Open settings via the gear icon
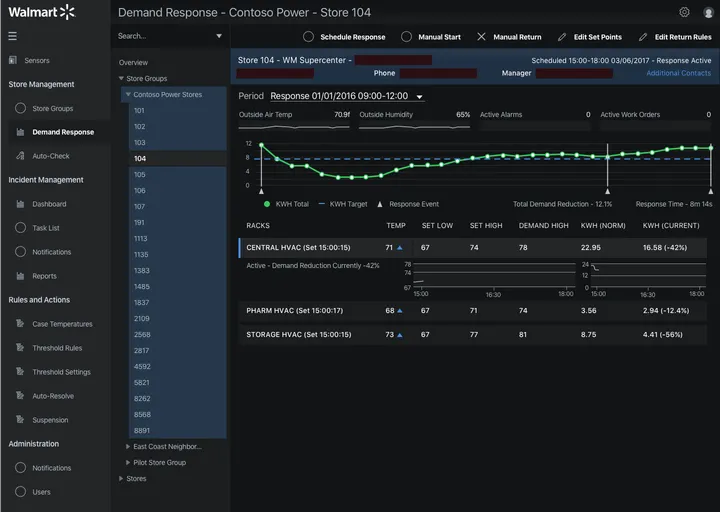Image resolution: width=720 pixels, height=512 pixels. click(684, 12)
